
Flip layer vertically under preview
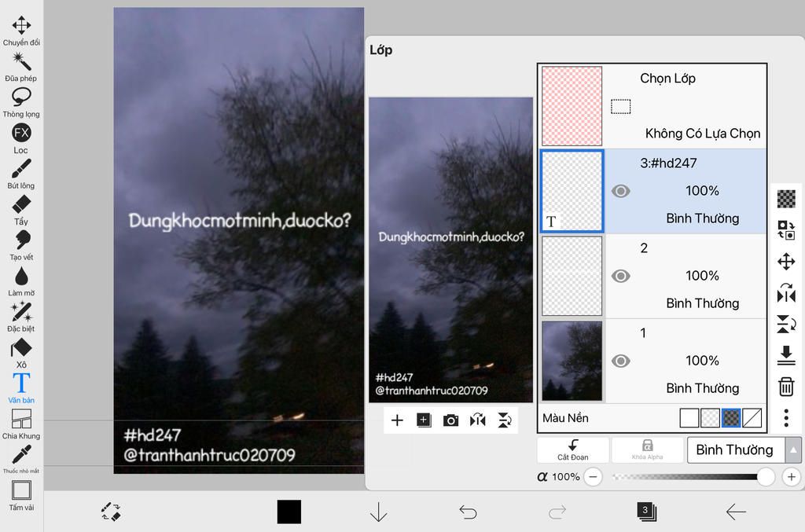(505, 420)
